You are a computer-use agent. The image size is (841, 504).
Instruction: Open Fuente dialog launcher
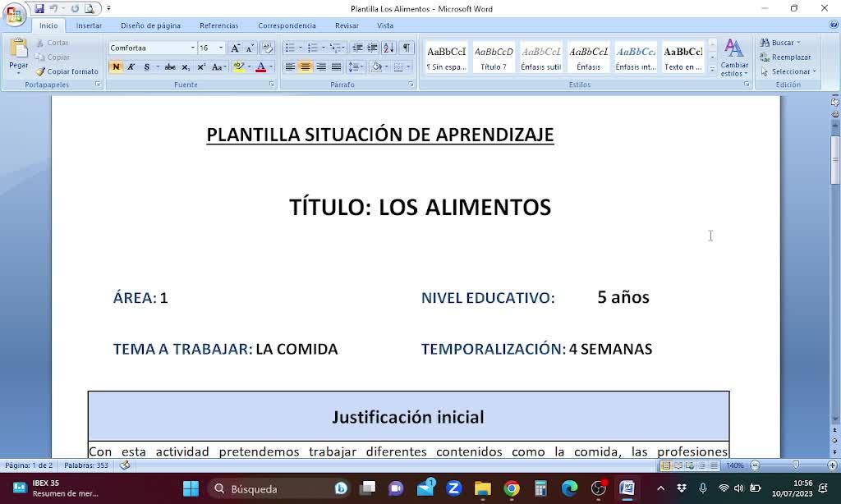click(271, 85)
